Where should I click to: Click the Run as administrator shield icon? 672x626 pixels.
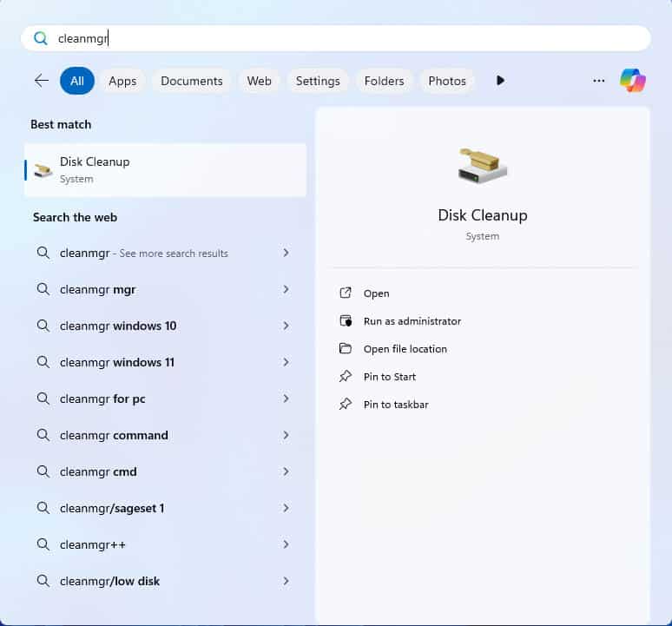[346, 321]
